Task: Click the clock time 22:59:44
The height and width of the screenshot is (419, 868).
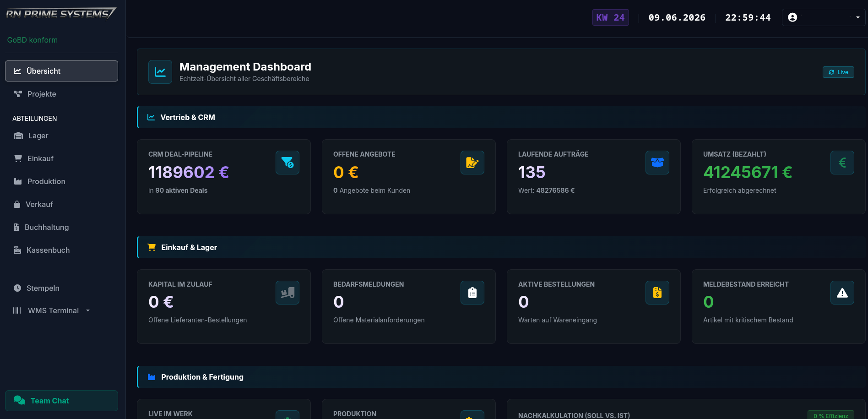Action: pyautogui.click(x=748, y=17)
